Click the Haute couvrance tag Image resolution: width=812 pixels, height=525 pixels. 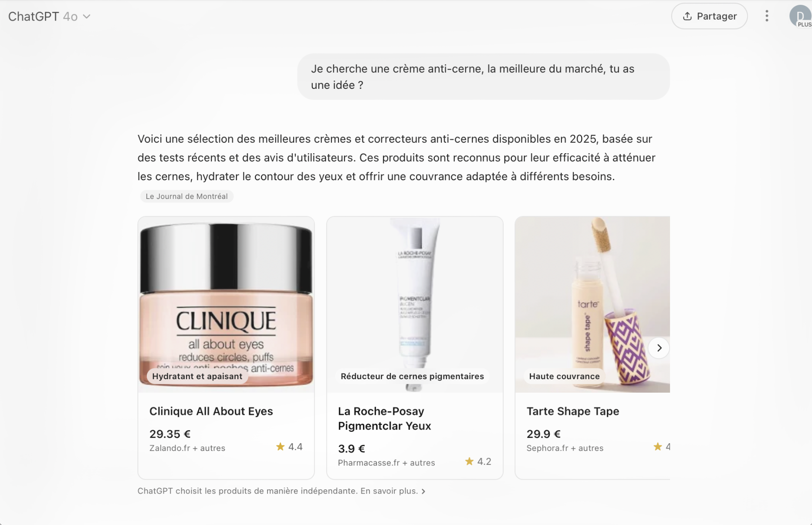[x=564, y=376]
